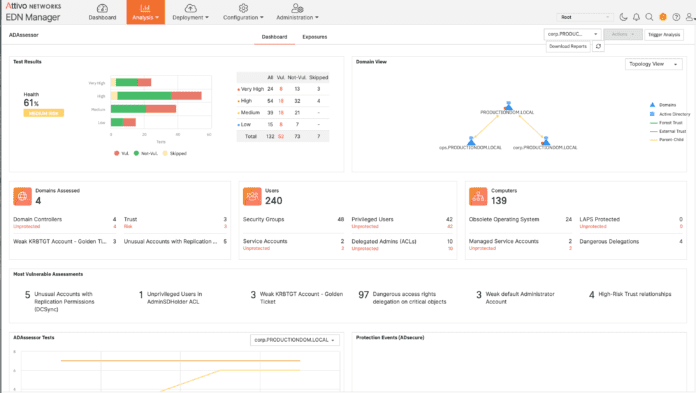Click the Domains Assessed globe icon
This screenshot has width=696, height=393.
(x=22, y=196)
